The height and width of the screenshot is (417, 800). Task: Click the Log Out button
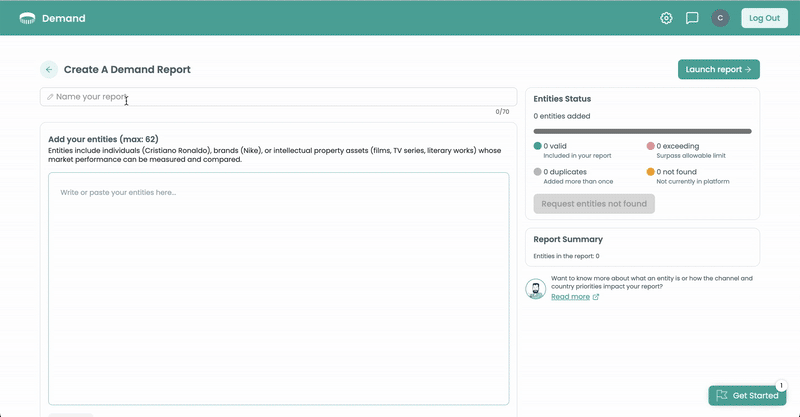(x=764, y=18)
